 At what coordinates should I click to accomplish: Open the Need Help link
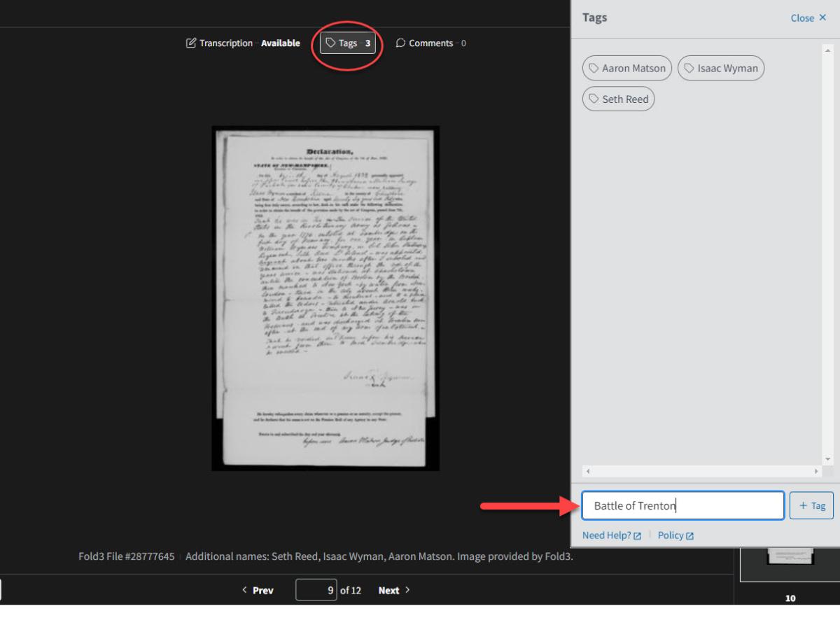(611, 535)
